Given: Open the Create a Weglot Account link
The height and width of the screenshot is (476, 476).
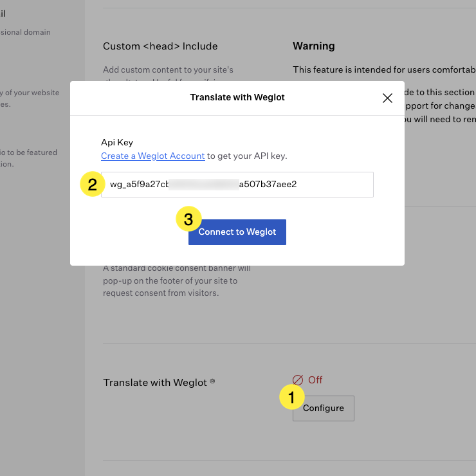Looking at the screenshot, I should tap(152, 156).
